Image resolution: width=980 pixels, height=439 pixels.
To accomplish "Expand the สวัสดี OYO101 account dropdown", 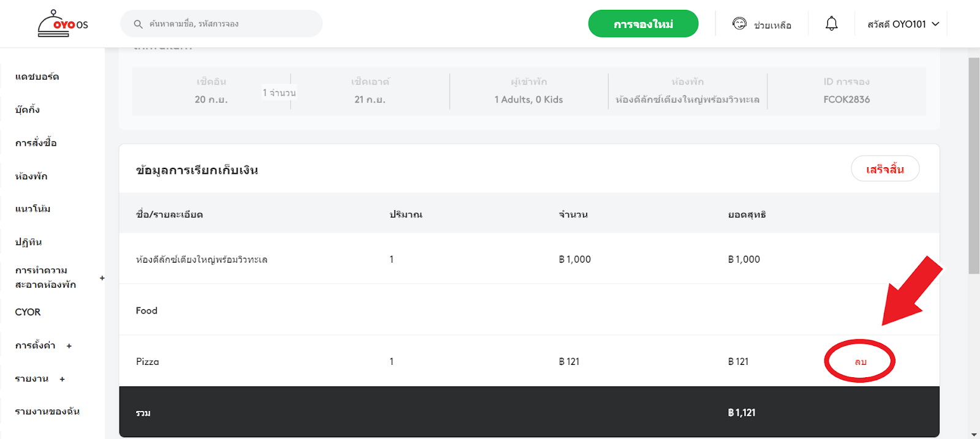I will coord(903,24).
